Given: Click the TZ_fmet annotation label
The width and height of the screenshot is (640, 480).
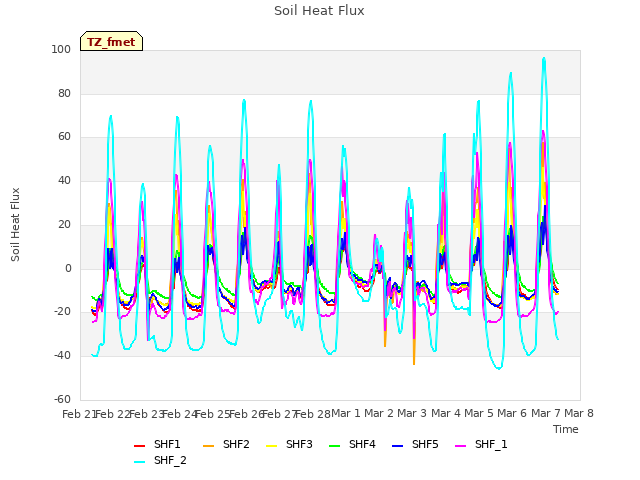Looking at the screenshot, I should [111, 42].
